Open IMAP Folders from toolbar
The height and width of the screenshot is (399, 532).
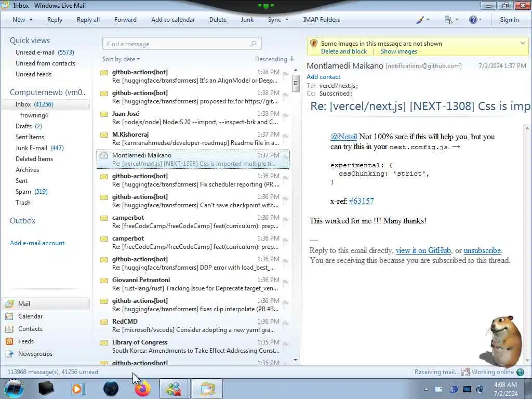321,20
